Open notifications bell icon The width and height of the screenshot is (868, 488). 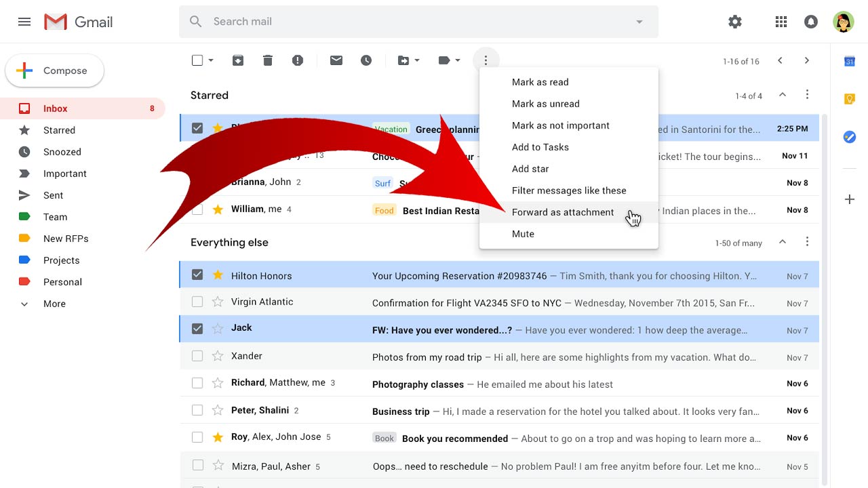pyautogui.click(x=811, y=22)
